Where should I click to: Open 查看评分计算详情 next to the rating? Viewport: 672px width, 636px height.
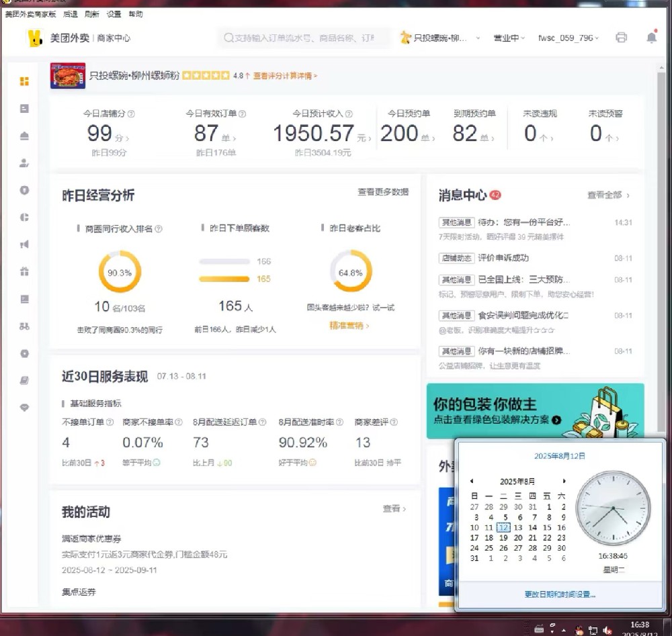point(282,76)
